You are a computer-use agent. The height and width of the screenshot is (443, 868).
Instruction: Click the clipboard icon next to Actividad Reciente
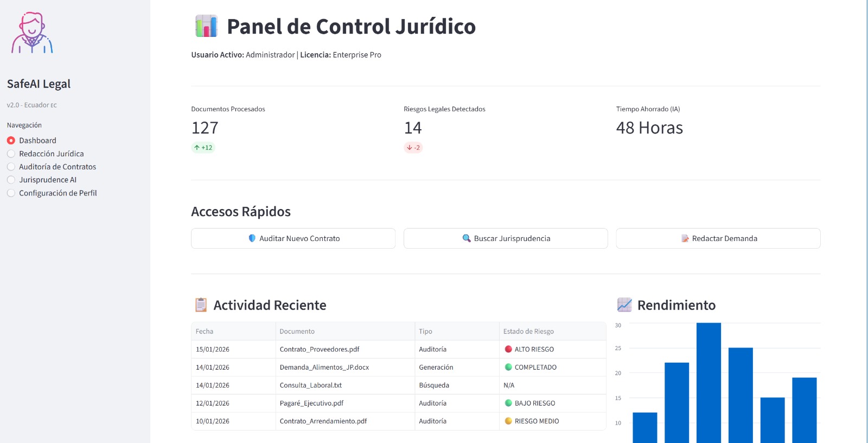201,305
